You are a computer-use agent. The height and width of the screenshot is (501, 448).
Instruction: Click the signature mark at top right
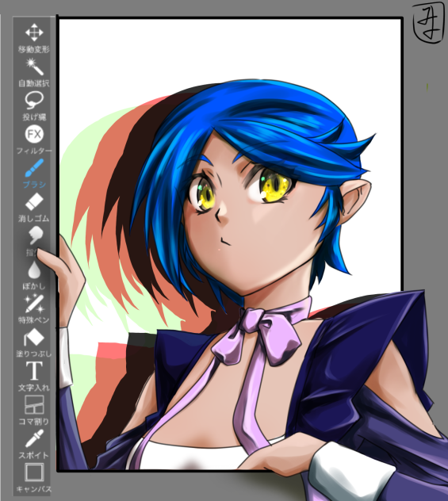point(428,23)
